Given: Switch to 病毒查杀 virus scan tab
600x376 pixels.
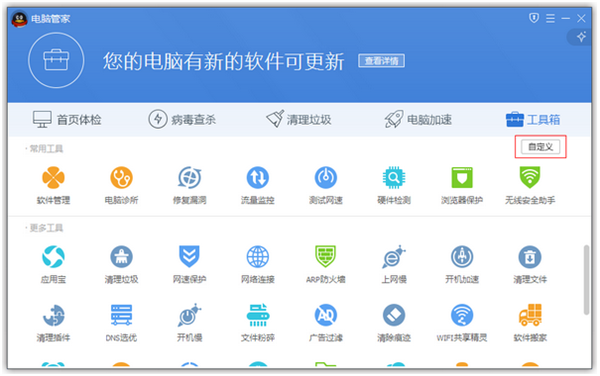Looking at the screenshot, I should pos(182,120).
